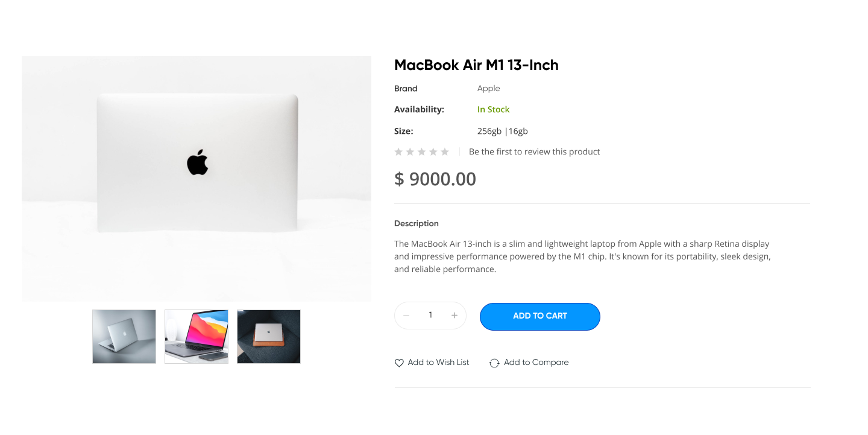Decrease quantity with the minus icon

pyautogui.click(x=406, y=316)
